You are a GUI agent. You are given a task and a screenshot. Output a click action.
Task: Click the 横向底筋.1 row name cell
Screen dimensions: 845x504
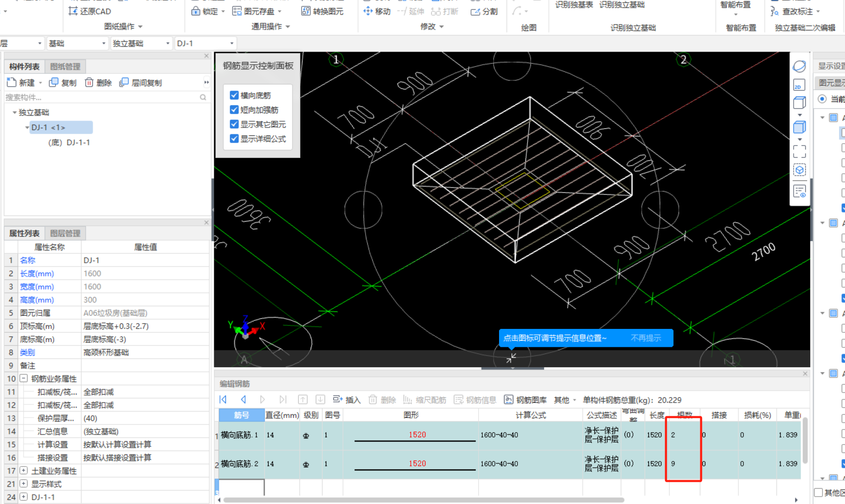[x=241, y=435]
